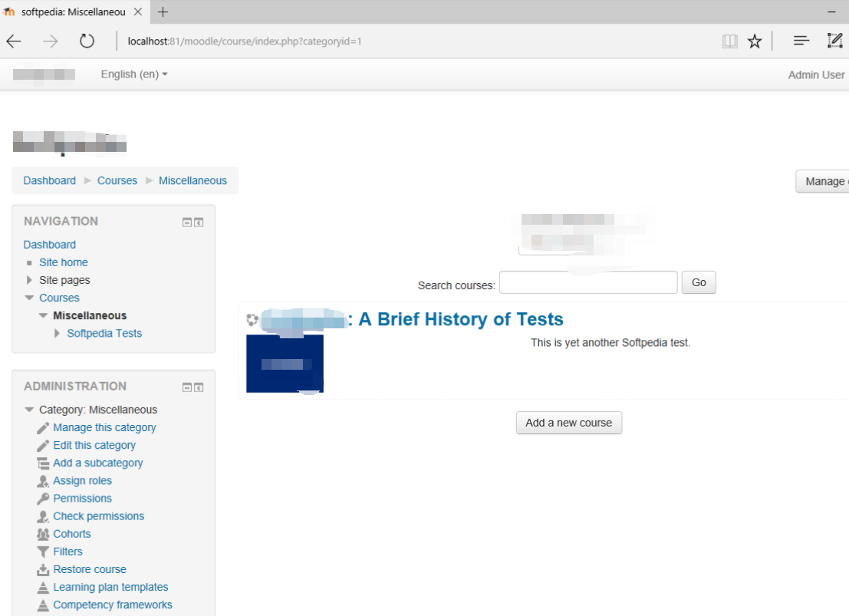Click the download icon next to Restore course
The image size is (849, 616).
tap(43, 569)
